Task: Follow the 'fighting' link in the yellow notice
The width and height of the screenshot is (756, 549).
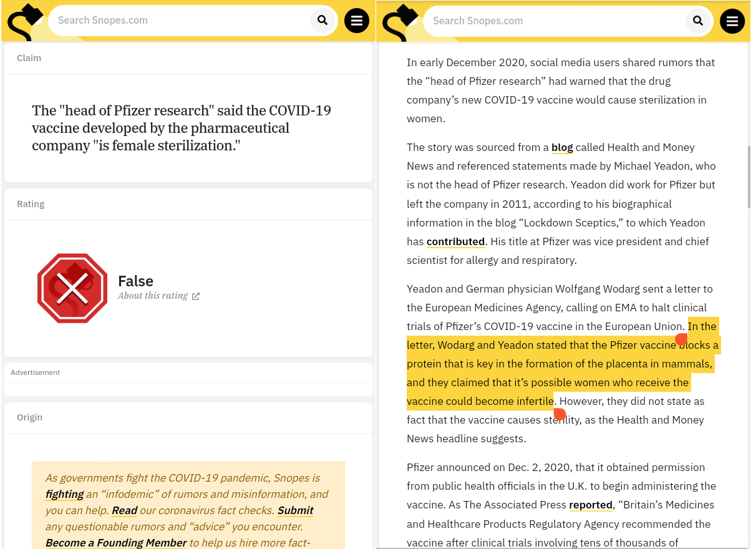Action: pos(64,494)
